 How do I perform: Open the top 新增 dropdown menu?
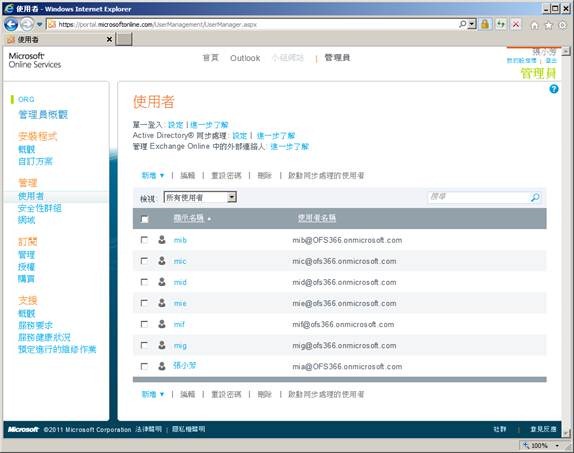coord(153,175)
